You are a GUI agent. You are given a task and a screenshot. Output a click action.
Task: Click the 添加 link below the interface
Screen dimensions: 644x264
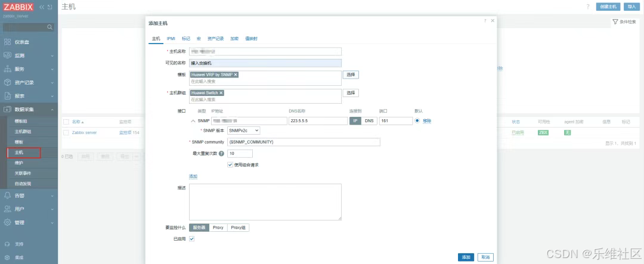pyautogui.click(x=193, y=176)
